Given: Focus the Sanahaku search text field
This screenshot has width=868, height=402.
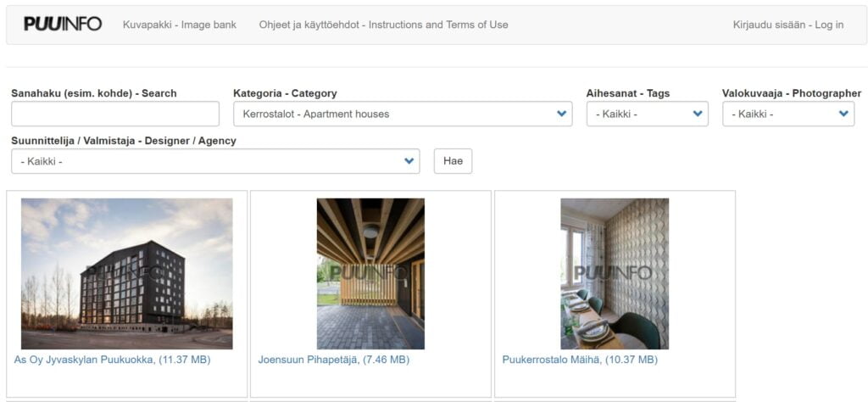Looking at the screenshot, I should [x=115, y=114].
